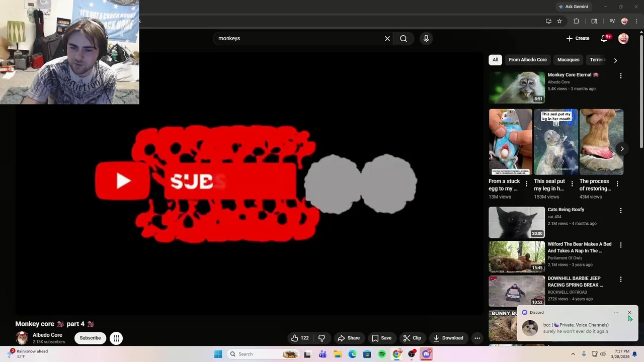
Task: Open menu for The process of restoring Short
Action: (x=617, y=184)
